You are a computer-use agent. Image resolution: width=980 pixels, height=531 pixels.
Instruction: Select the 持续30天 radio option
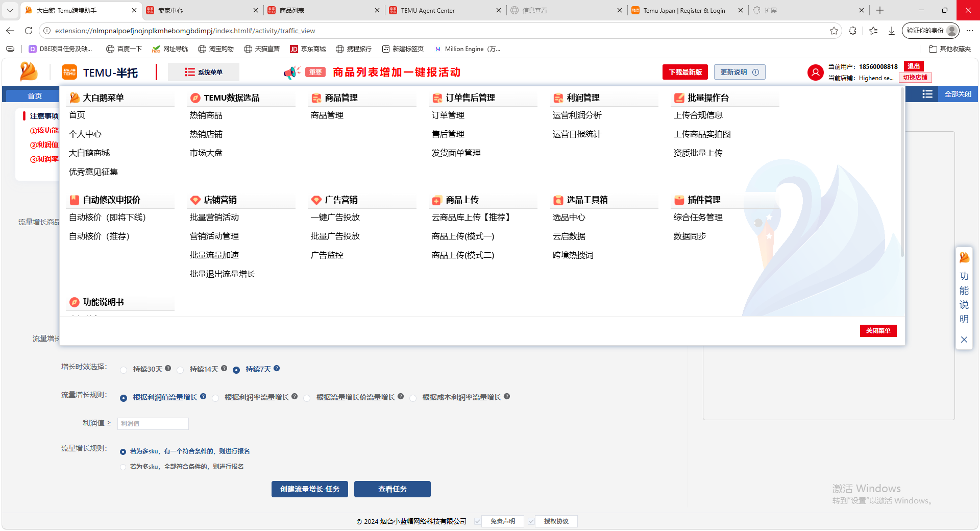(124, 370)
